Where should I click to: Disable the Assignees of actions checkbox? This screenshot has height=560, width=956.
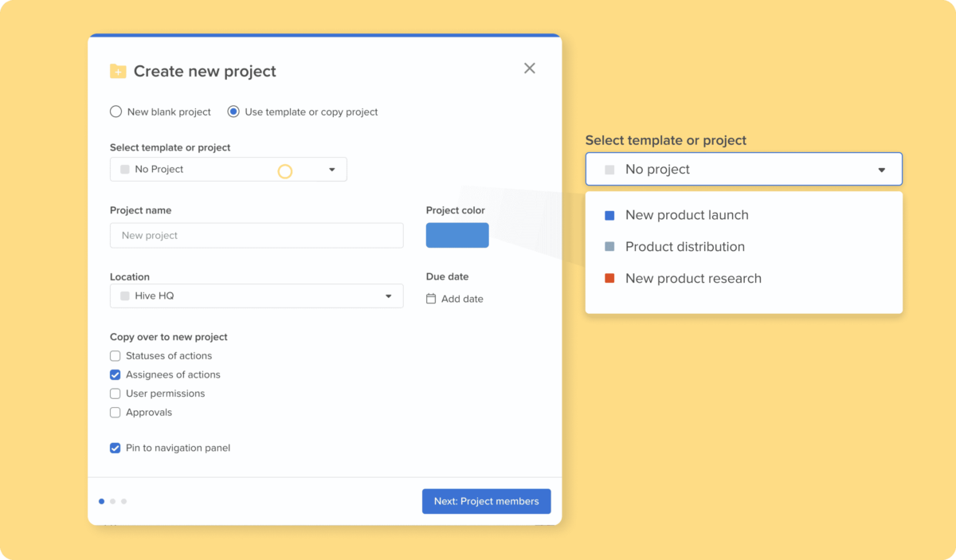(115, 374)
